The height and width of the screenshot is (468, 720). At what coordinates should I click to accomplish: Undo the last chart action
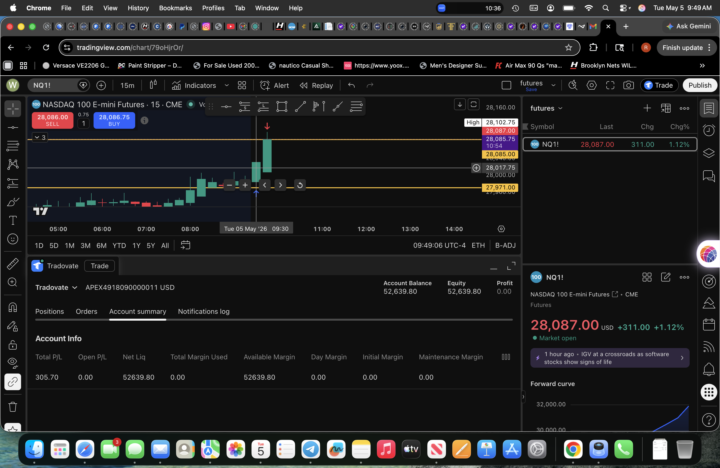click(x=352, y=85)
